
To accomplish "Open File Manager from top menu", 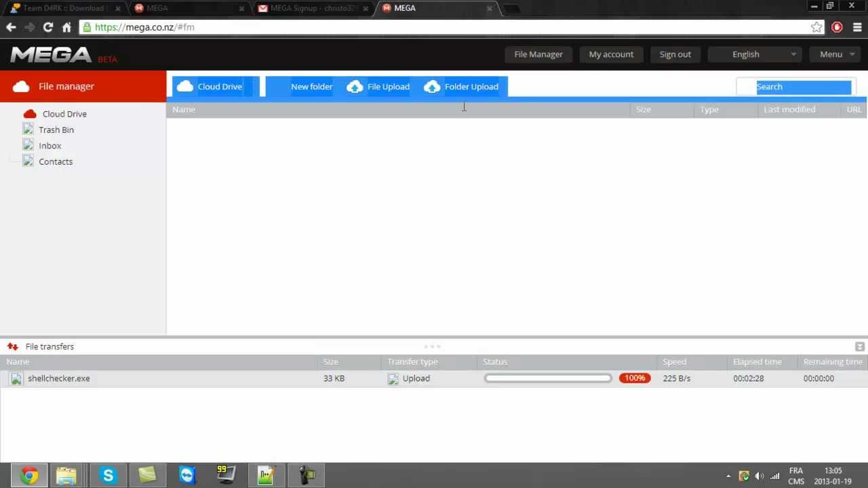I will 538,54.
